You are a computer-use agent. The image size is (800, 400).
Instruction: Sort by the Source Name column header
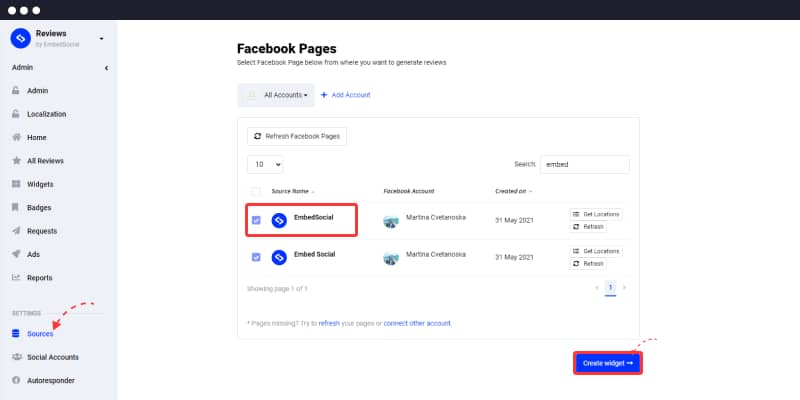(293, 191)
